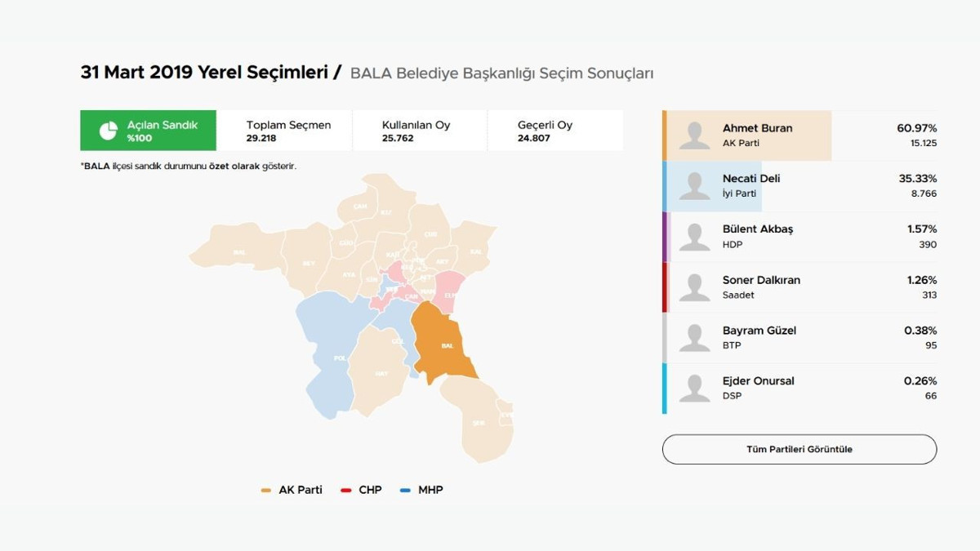Click the Tüm Partileri Görüntüle button

[799, 449]
